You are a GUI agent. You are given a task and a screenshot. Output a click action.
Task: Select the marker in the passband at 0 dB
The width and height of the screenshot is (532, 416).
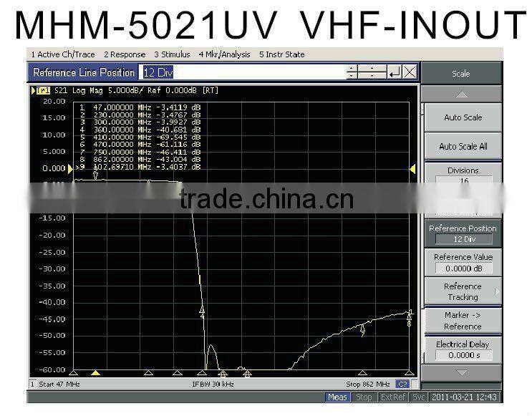click(x=96, y=175)
